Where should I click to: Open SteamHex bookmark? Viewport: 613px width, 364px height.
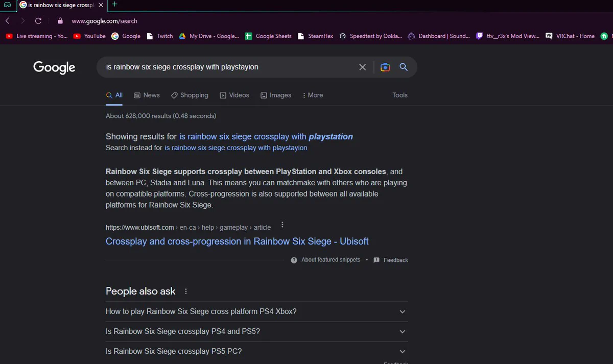pyautogui.click(x=316, y=36)
